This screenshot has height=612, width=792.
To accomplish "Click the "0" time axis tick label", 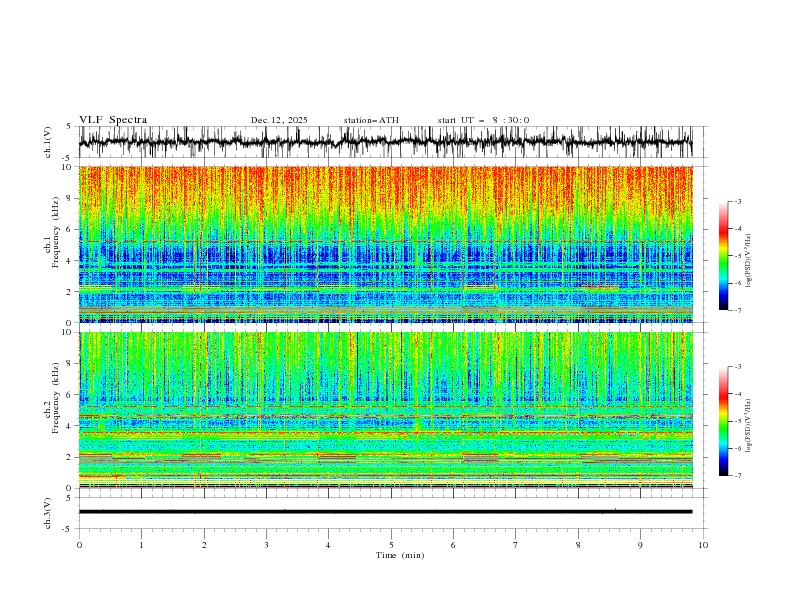I will coord(79,545).
